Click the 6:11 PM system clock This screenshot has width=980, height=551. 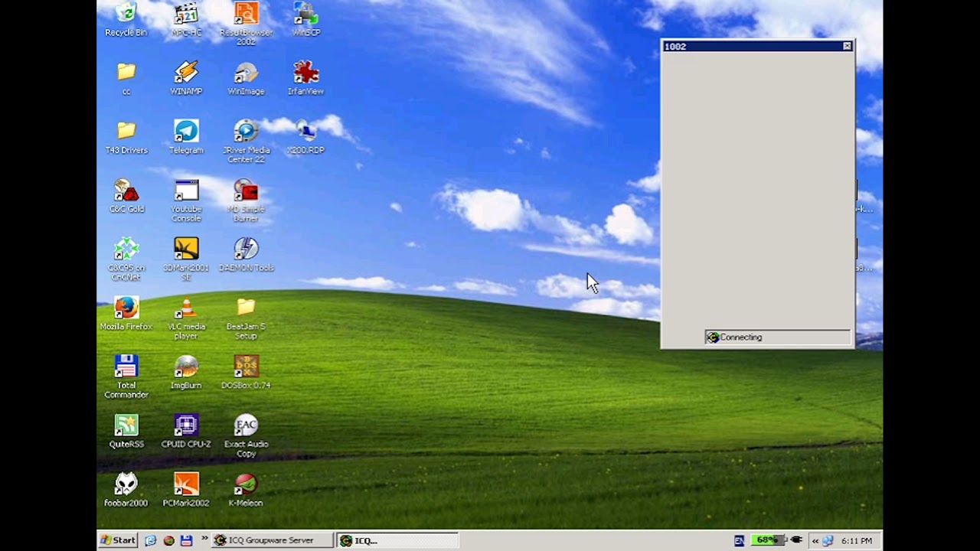(856, 540)
